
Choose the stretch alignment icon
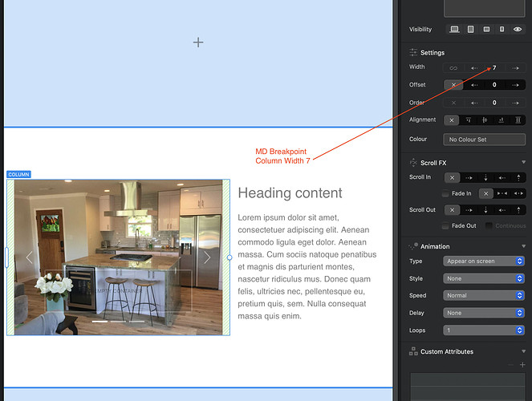[x=518, y=120]
